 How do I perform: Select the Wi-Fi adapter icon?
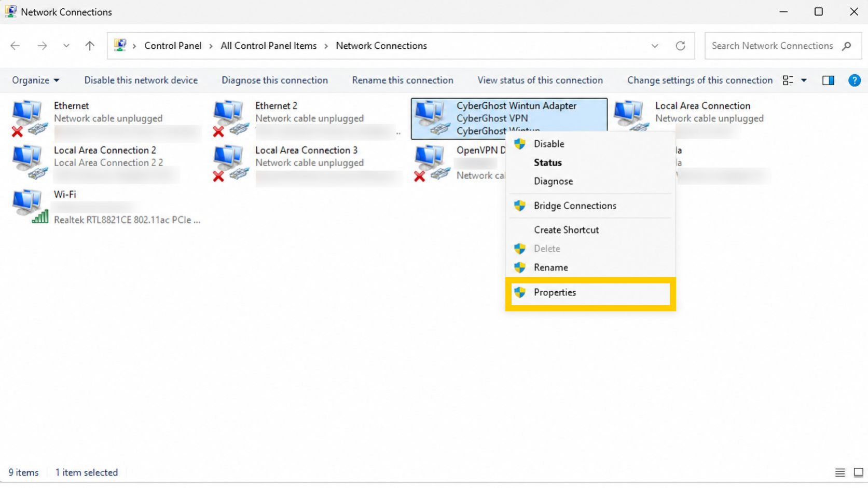[29, 207]
